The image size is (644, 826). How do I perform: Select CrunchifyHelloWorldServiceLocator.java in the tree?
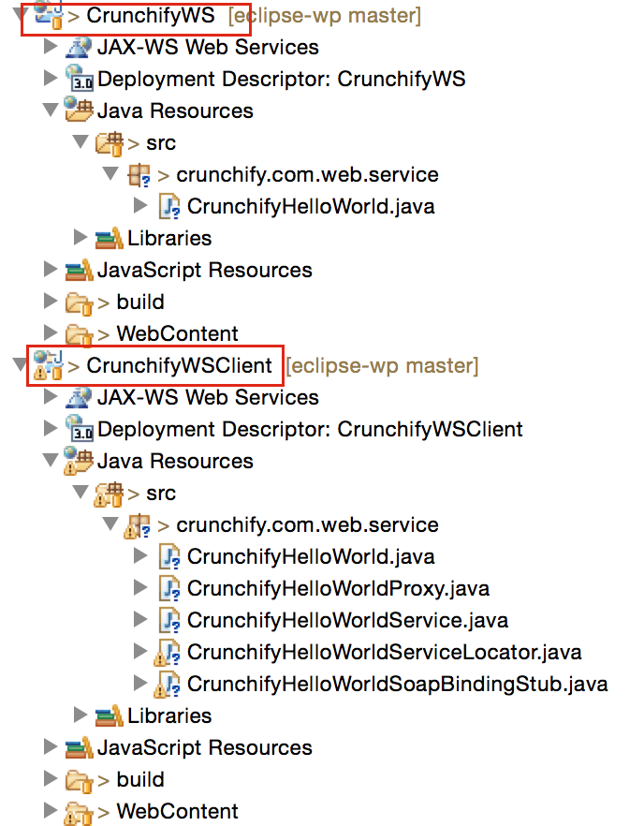click(384, 652)
